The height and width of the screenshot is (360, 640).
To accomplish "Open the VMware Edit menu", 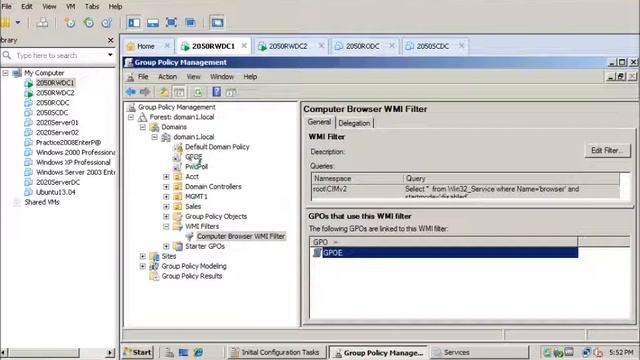I will coord(27,6).
